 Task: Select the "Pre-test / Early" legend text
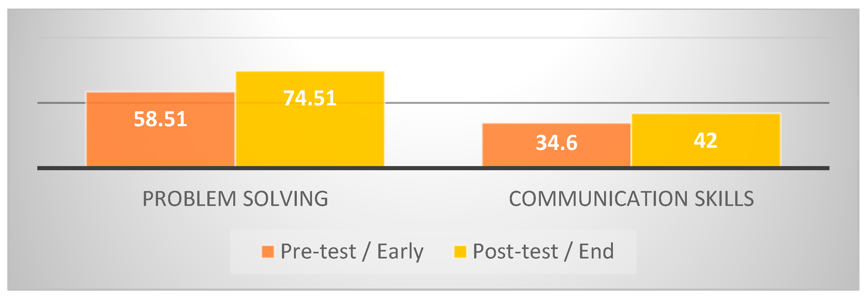352,251
